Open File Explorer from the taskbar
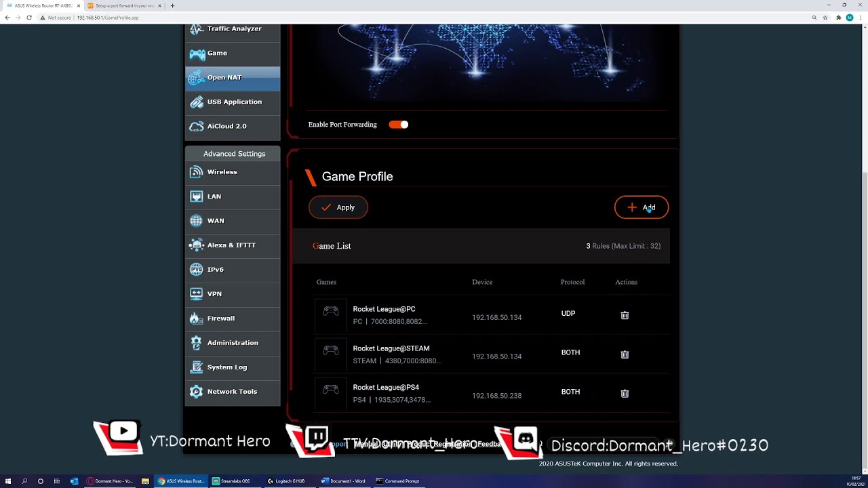 pos(145,481)
